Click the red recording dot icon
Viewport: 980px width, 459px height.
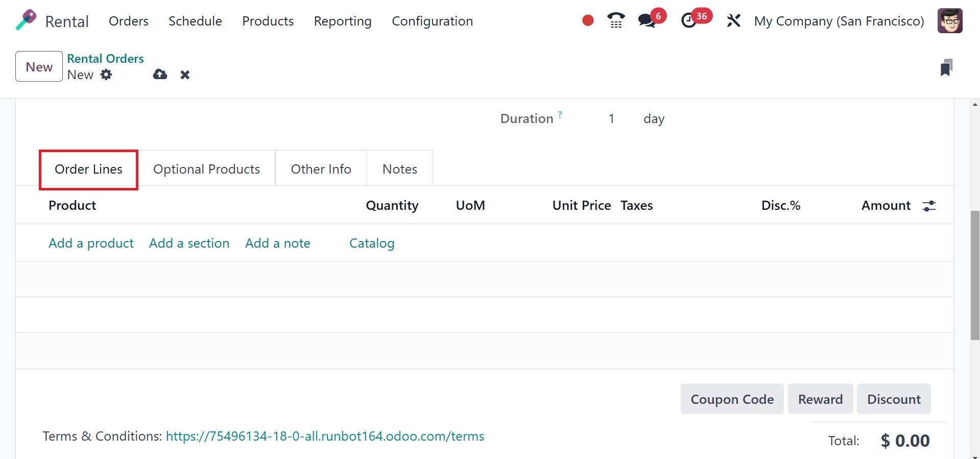click(588, 20)
